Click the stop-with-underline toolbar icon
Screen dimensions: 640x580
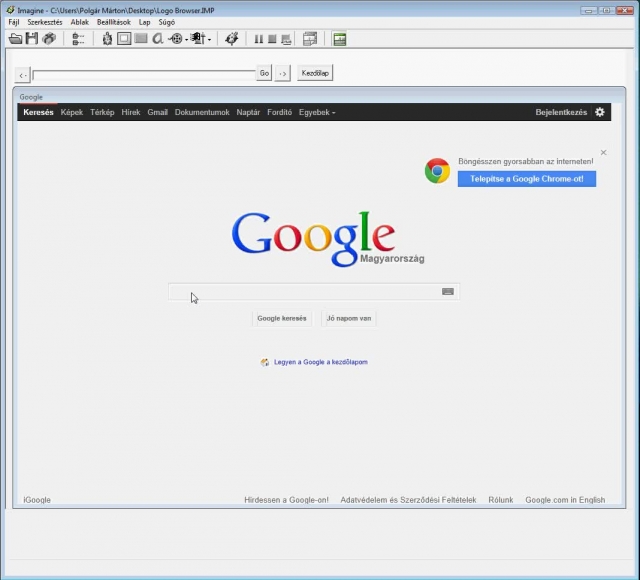286,40
